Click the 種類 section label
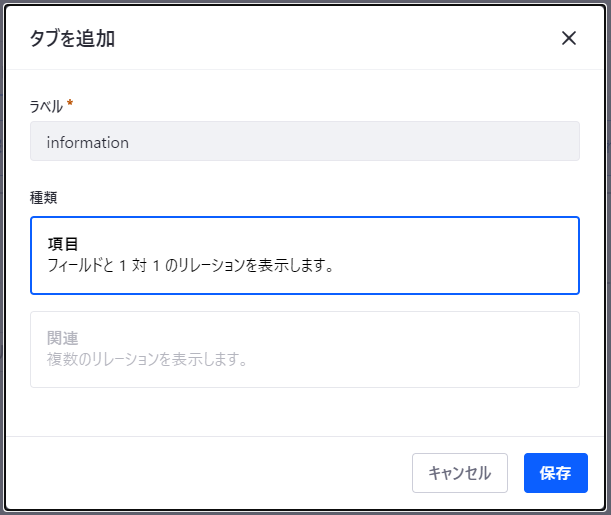This screenshot has height=515, width=611. (44, 198)
